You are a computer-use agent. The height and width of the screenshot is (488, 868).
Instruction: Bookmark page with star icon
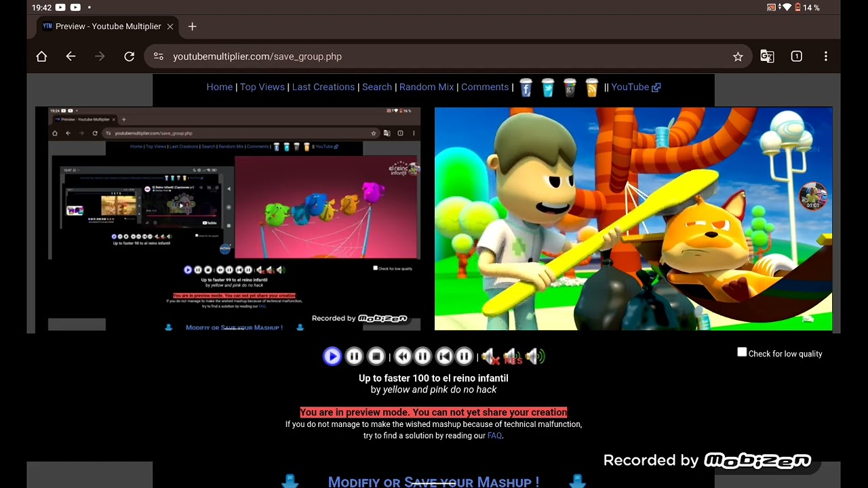pos(738,56)
